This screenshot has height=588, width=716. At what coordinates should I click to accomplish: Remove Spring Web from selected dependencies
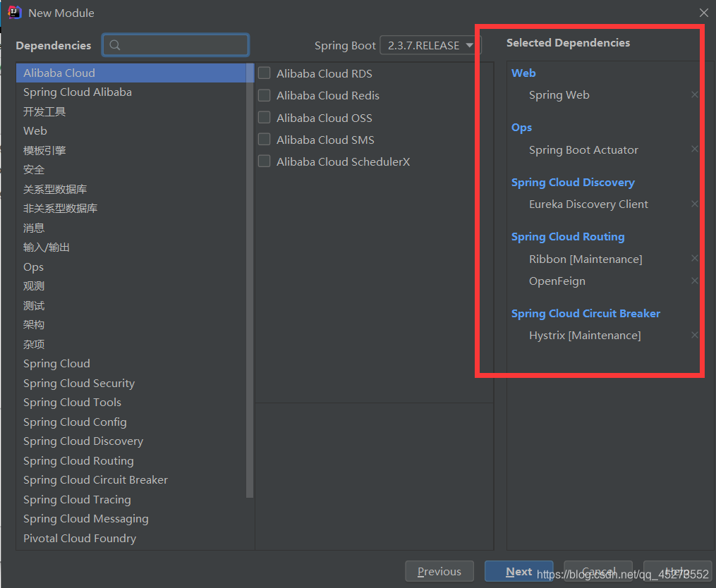click(695, 95)
